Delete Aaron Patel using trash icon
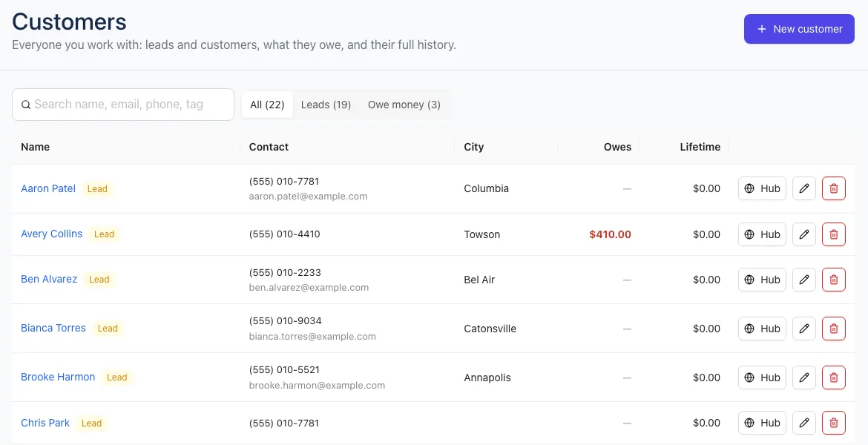 tap(834, 188)
